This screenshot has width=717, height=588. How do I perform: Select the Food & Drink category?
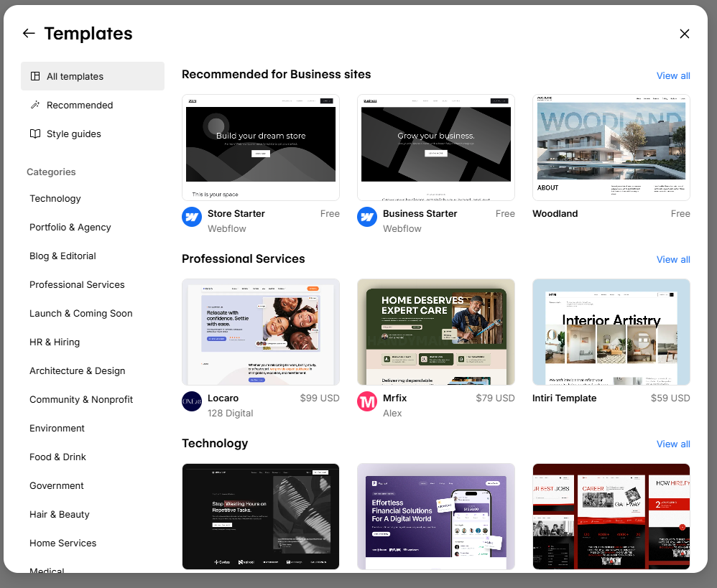57,457
